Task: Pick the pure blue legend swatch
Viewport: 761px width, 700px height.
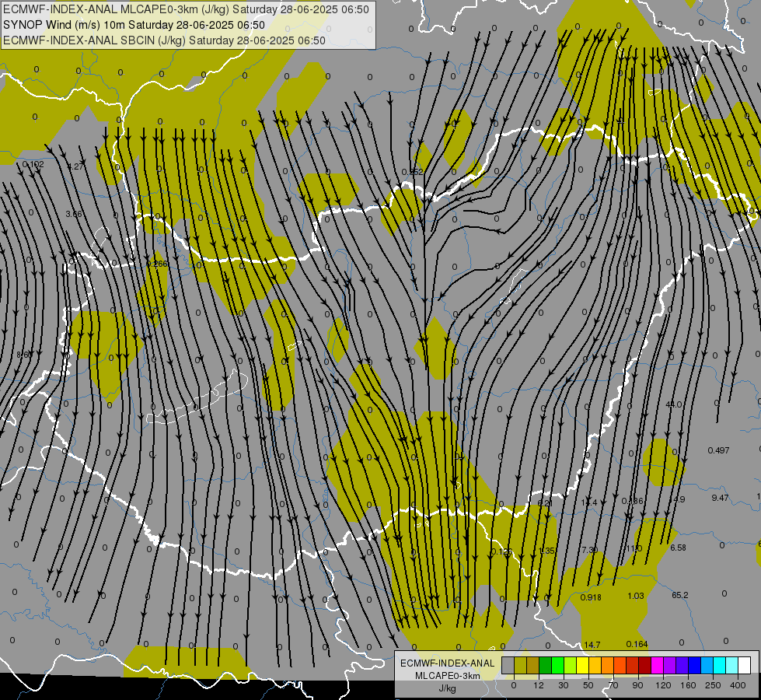Action: [695, 665]
